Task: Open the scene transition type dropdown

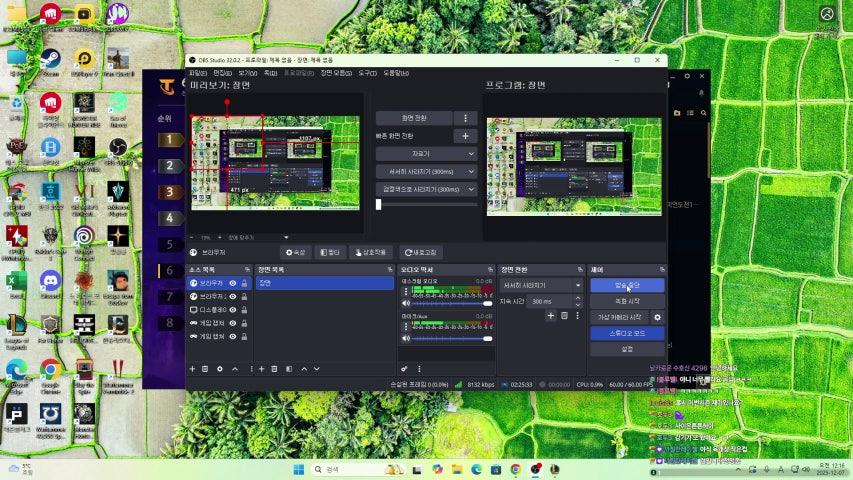Action: tap(542, 285)
